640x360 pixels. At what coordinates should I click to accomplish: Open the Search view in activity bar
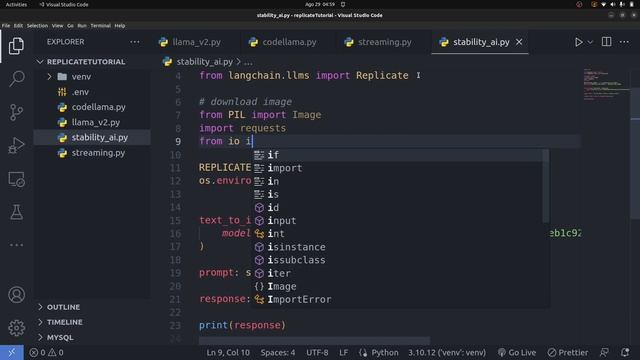(16, 78)
